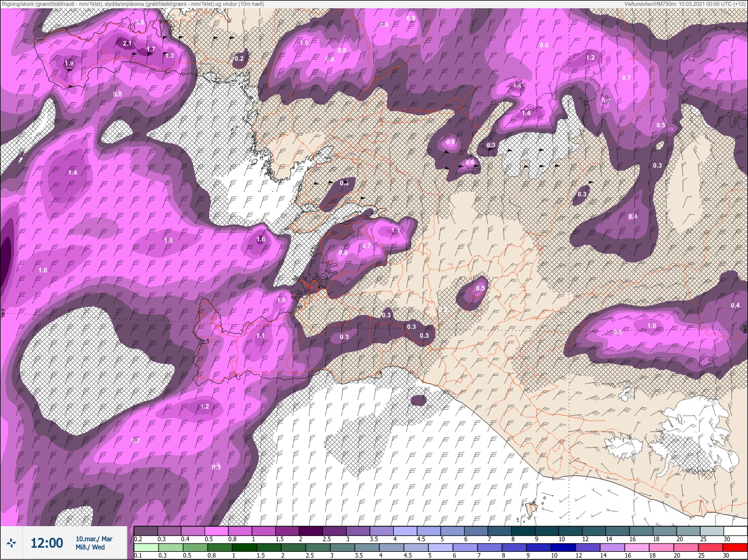Click the 1.6 precipitation value on the map
The width and height of the screenshot is (748, 560).
pyautogui.click(x=261, y=239)
